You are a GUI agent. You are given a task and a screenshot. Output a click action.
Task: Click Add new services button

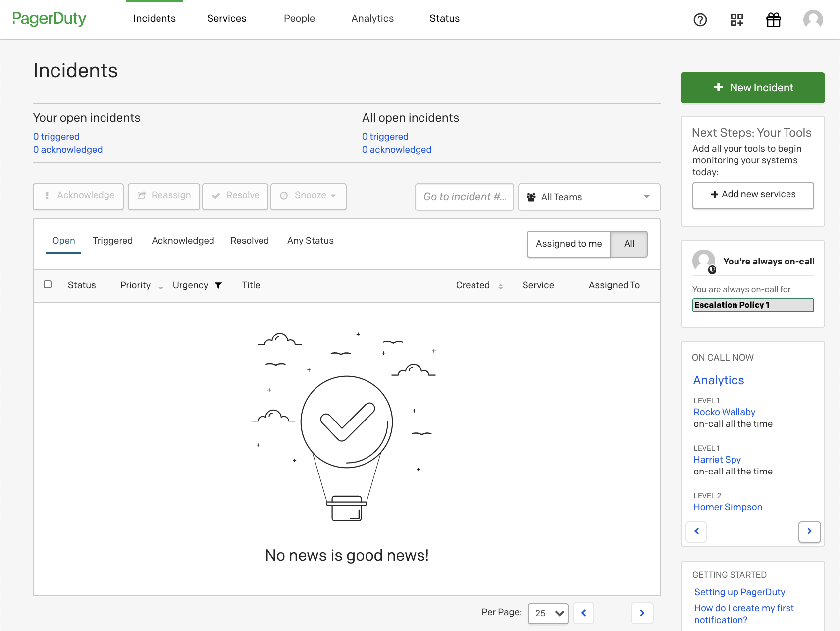pos(753,195)
